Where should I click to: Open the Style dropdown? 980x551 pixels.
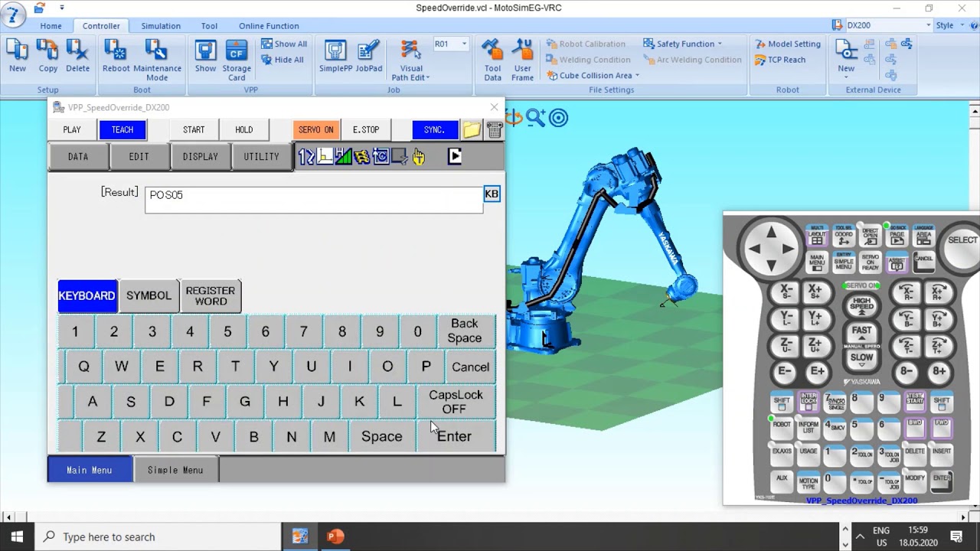(x=949, y=25)
